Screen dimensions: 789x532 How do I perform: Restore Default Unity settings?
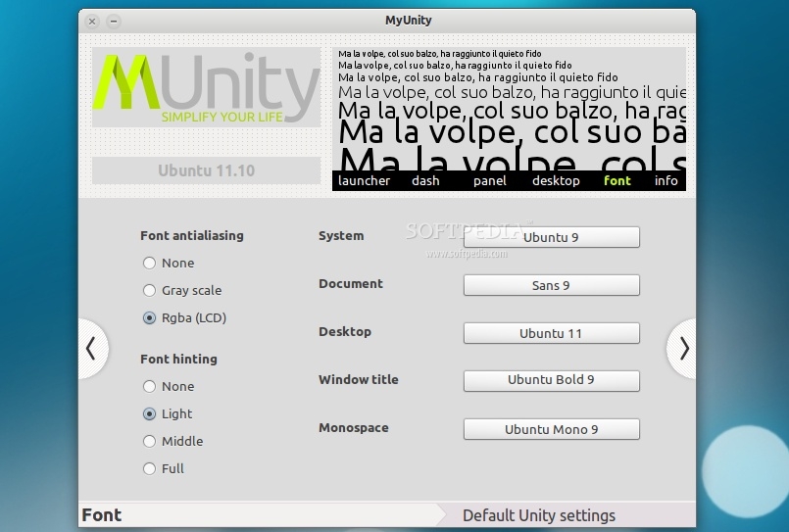click(539, 515)
